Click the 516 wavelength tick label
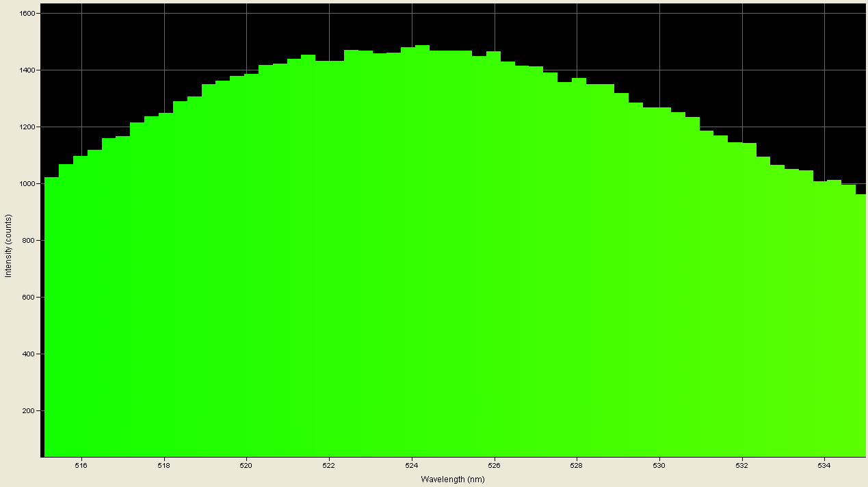 [x=80, y=464]
